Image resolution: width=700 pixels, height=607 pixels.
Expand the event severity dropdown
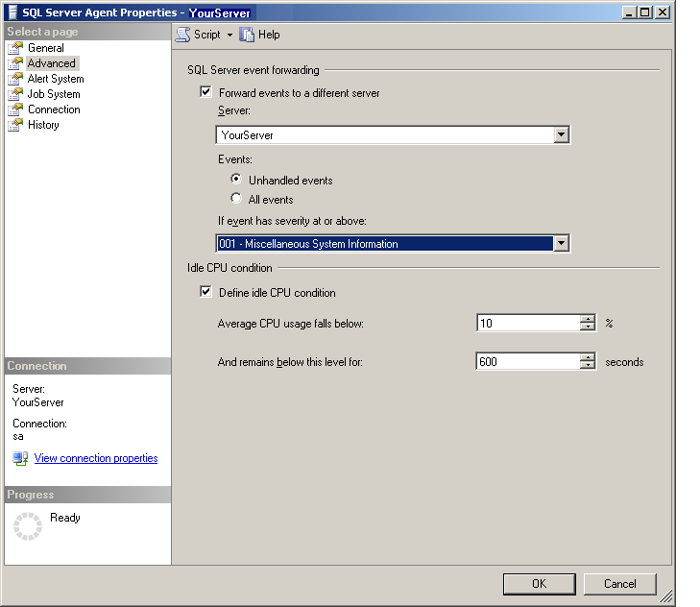click(562, 244)
